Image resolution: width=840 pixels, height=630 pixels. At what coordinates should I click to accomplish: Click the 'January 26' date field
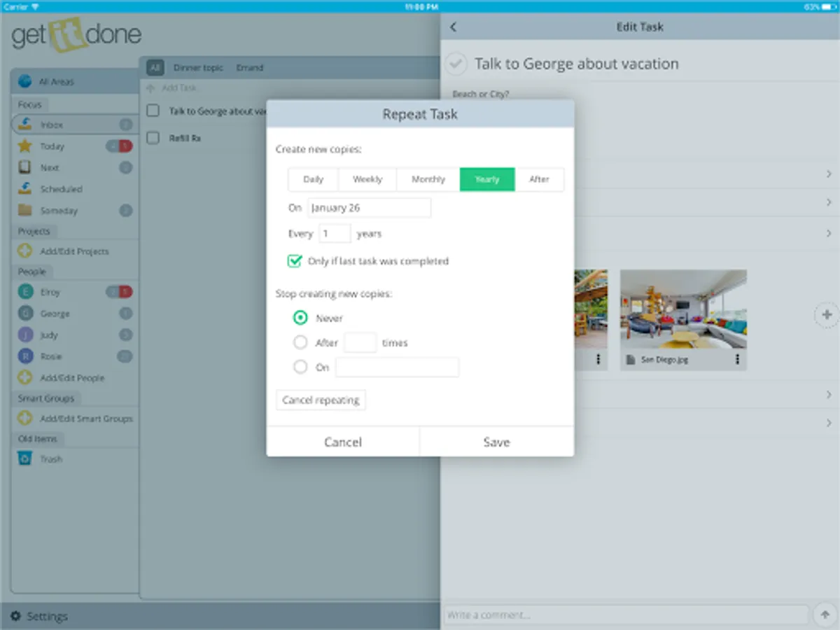(369, 208)
